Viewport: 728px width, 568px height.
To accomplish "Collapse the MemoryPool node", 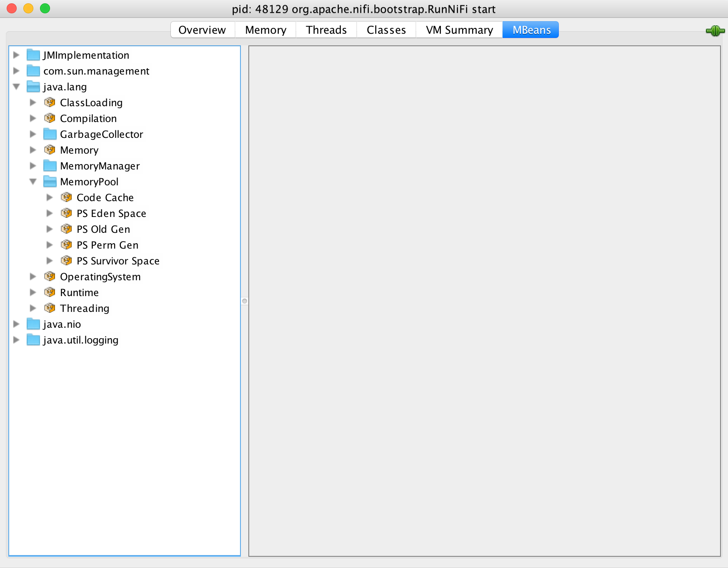I will [x=33, y=182].
